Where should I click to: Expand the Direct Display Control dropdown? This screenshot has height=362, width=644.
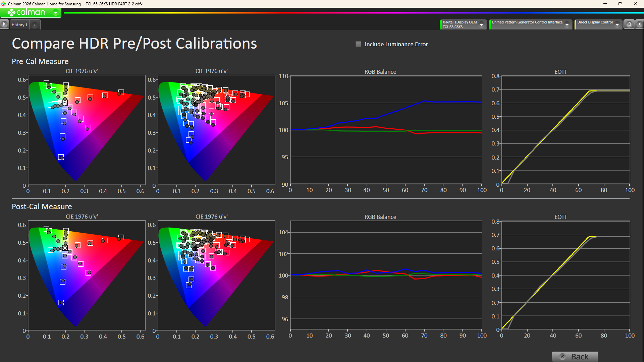tap(617, 25)
